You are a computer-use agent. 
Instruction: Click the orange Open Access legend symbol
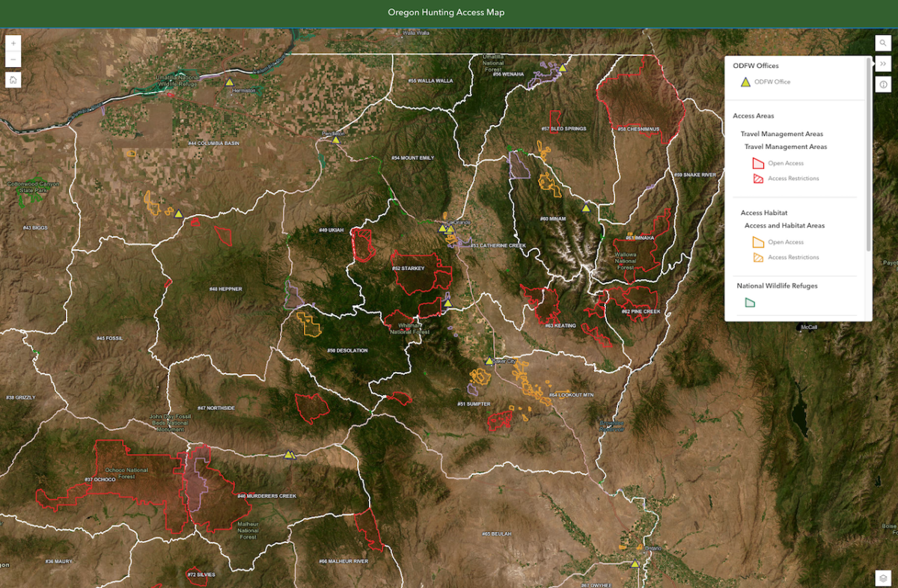pyautogui.click(x=757, y=242)
